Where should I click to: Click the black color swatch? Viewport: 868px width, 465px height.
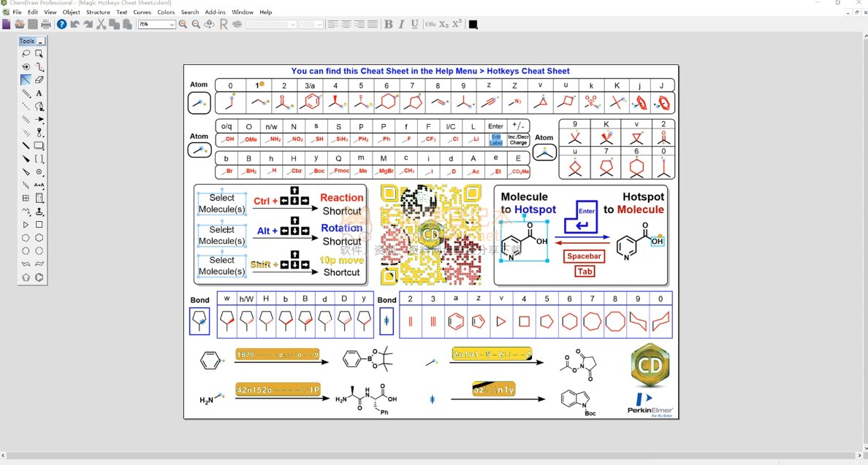(x=473, y=24)
